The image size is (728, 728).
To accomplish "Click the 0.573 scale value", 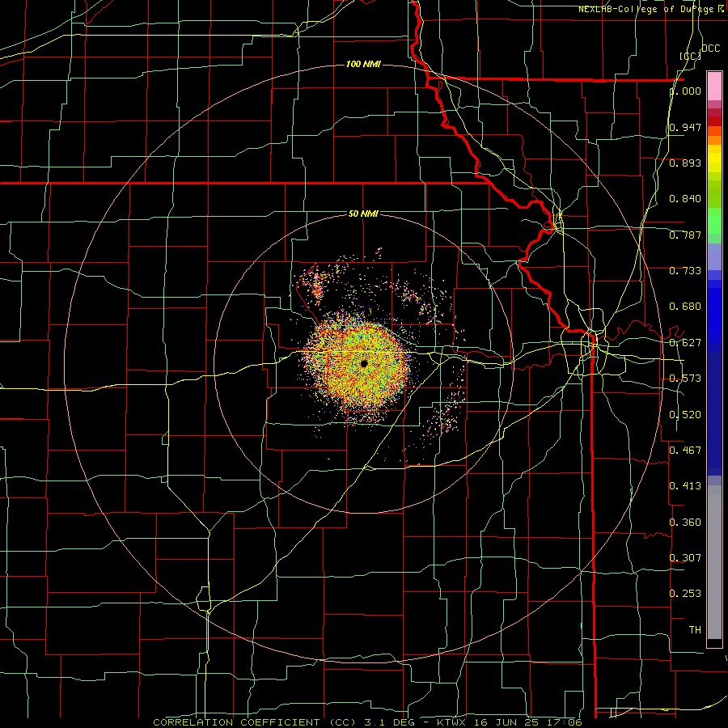I will tap(685, 379).
